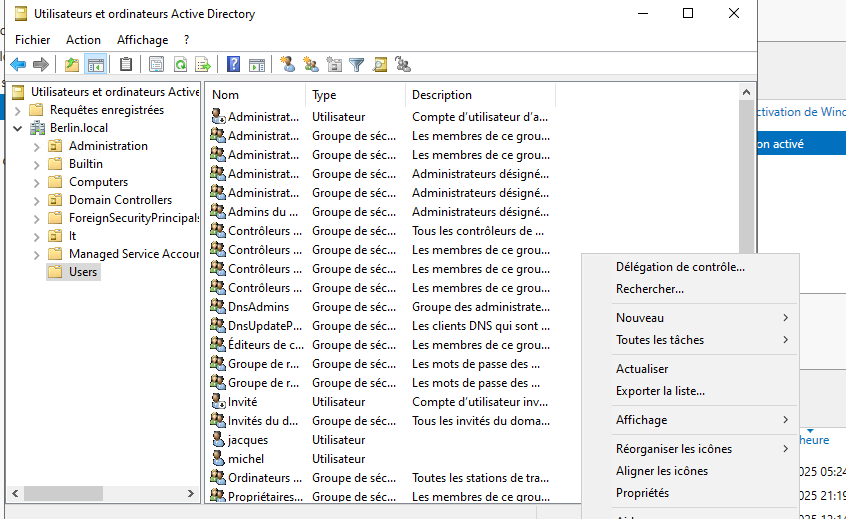The width and height of the screenshot is (846, 519).
Task: Click list pane vertical scrollbar up arrow
Action: pyautogui.click(x=746, y=92)
